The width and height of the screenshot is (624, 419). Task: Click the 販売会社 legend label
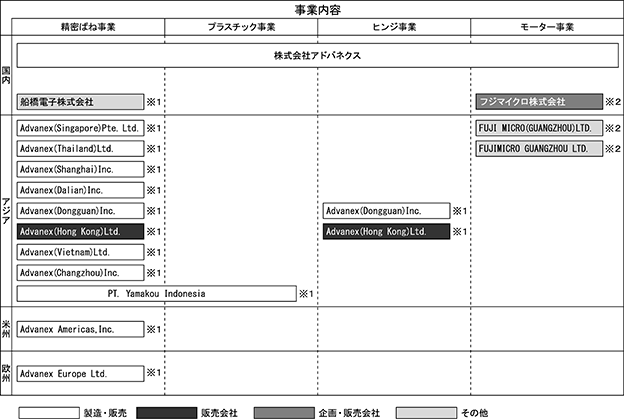(x=219, y=413)
